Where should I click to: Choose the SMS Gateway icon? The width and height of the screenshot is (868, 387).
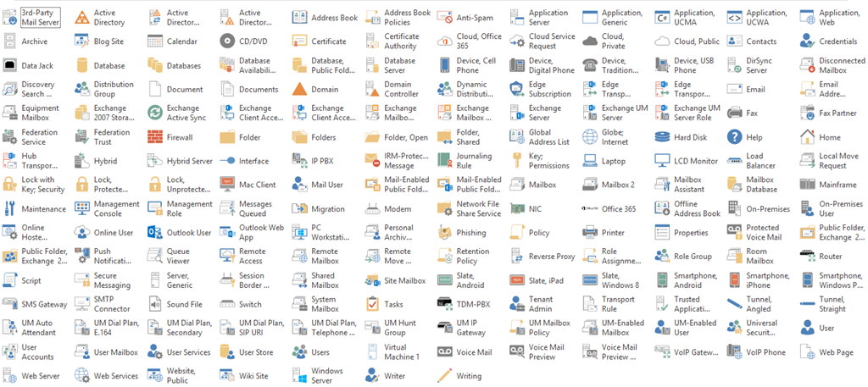pyautogui.click(x=10, y=304)
